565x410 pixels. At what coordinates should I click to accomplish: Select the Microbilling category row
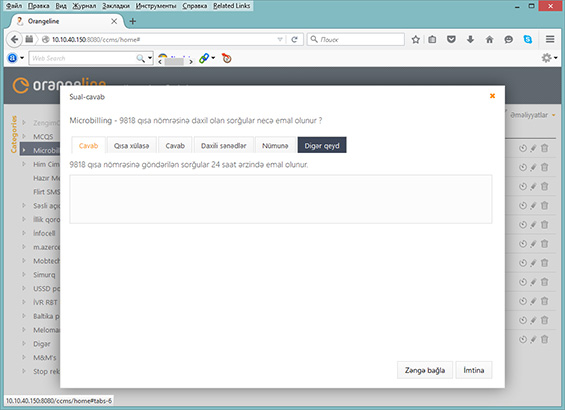(40, 150)
